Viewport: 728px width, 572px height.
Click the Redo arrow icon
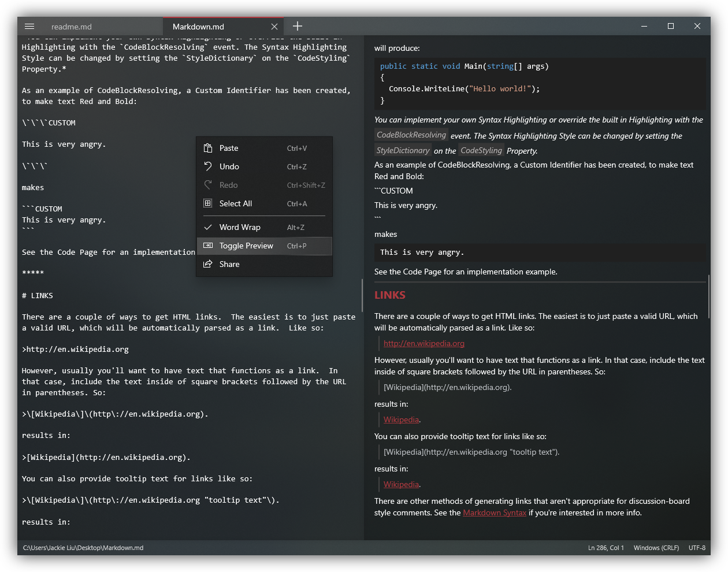208,185
